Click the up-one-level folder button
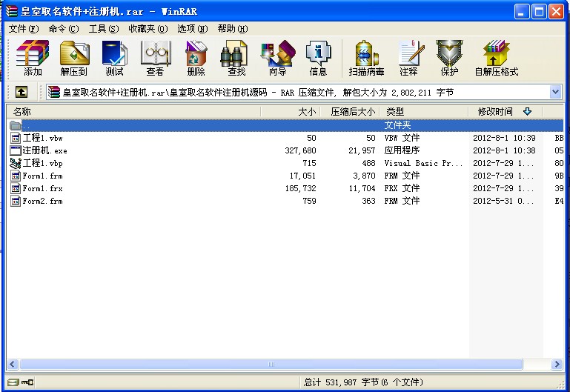 (x=21, y=92)
